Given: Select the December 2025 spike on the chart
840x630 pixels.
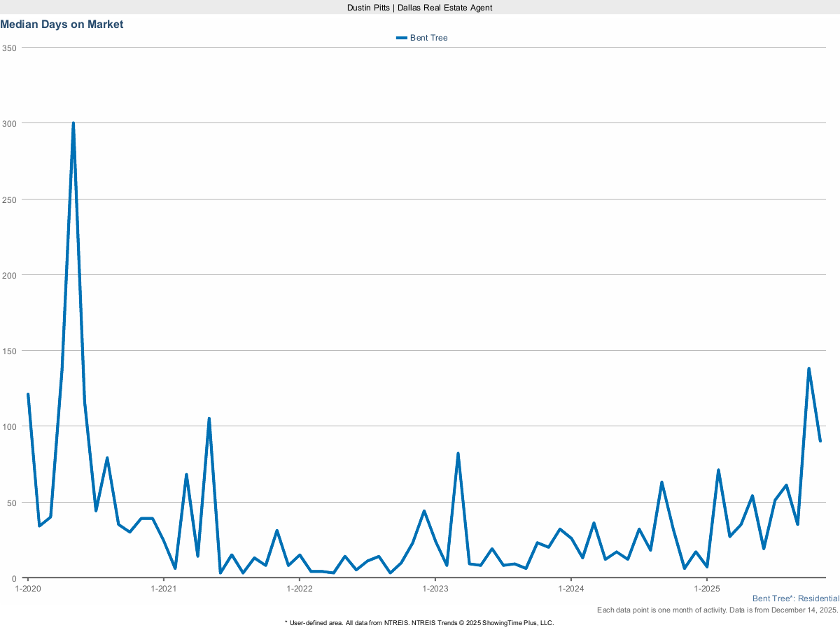Looking at the screenshot, I should (810, 367).
